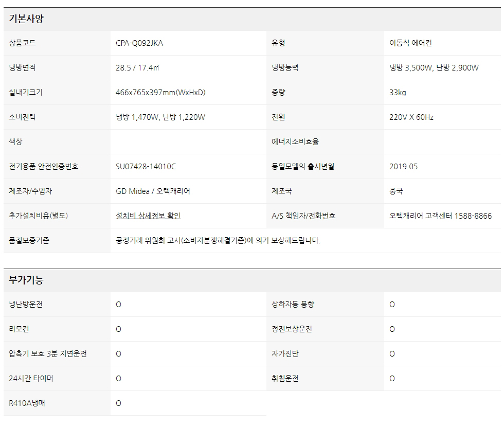Click the 33kg weight value

(398, 93)
